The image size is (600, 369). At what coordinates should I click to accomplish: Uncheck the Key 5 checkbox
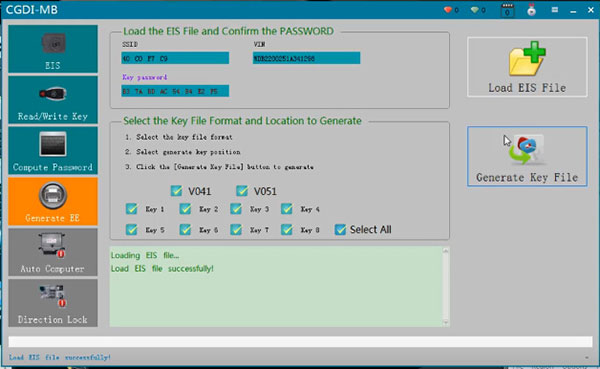(x=132, y=230)
